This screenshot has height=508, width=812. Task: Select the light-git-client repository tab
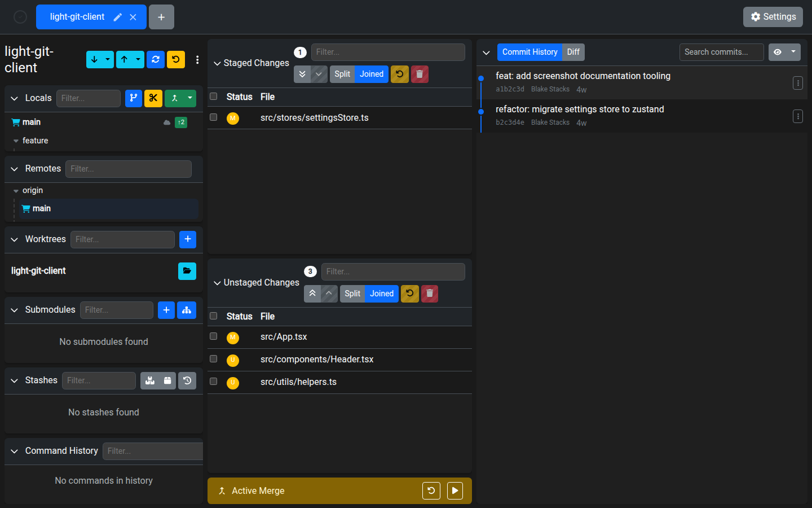[x=77, y=17]
